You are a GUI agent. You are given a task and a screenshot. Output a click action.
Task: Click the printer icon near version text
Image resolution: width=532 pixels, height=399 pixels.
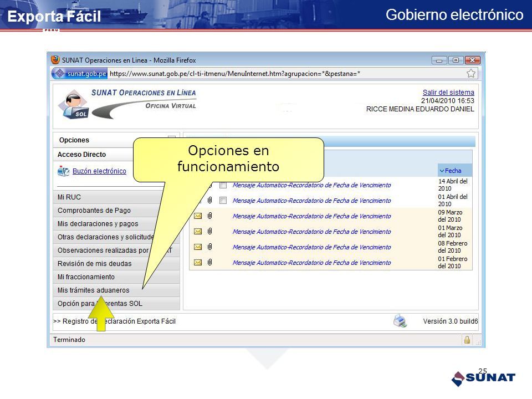pos(400,321)
